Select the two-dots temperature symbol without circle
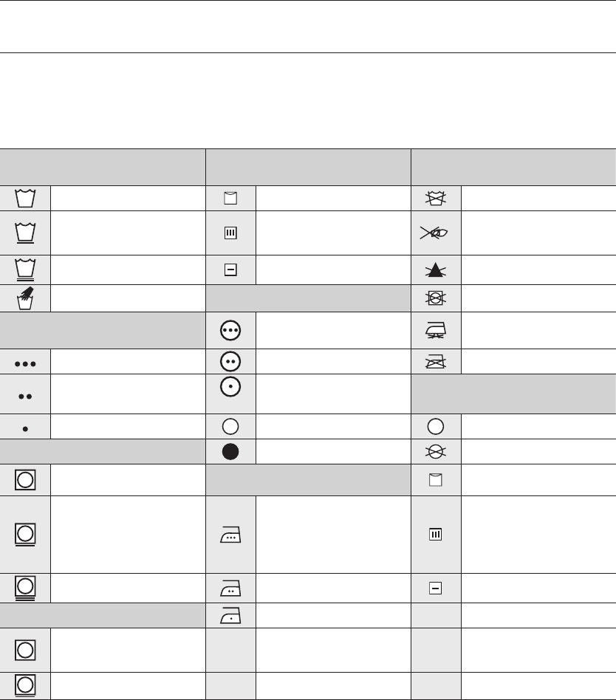 tap(26, 395)
